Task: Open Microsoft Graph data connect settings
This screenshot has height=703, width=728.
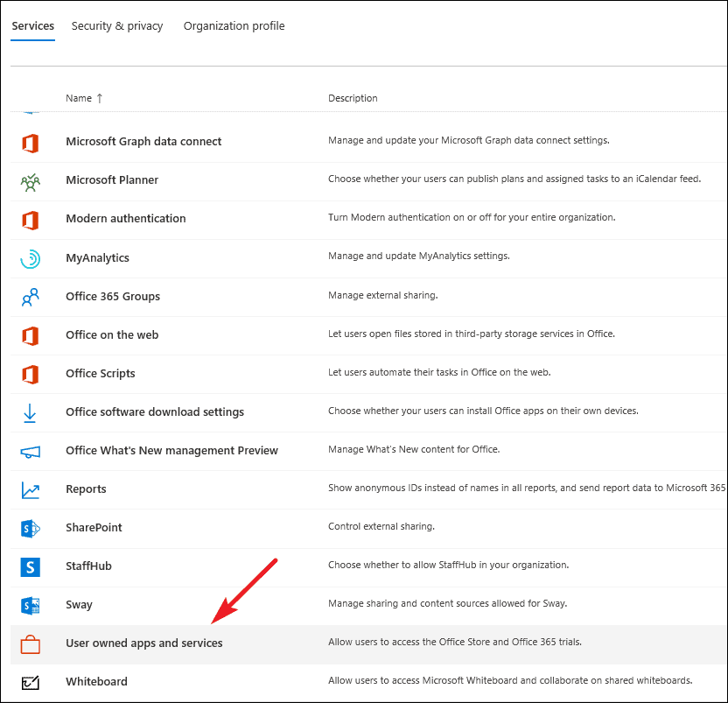Action: tap(143, 141)
